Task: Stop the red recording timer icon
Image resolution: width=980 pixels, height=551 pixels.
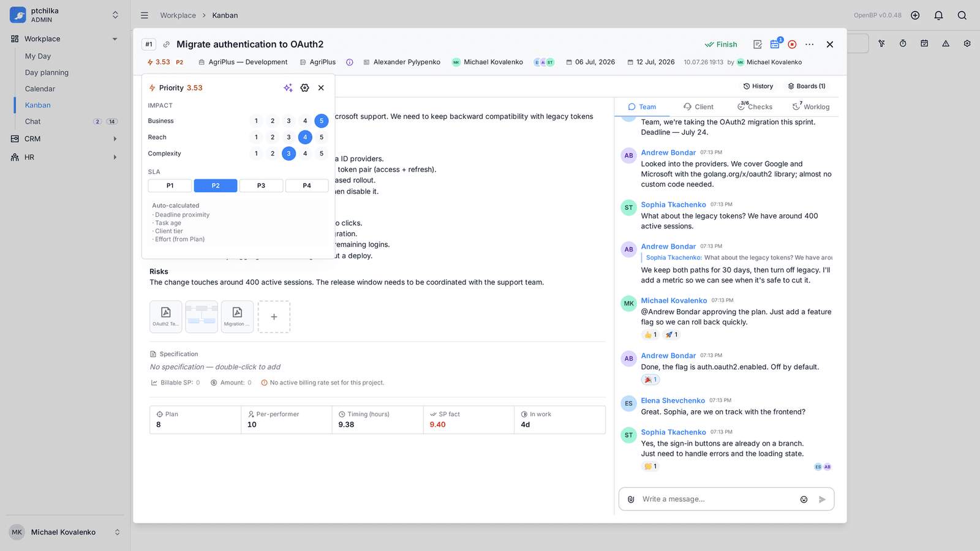Action: pos(792,44)
